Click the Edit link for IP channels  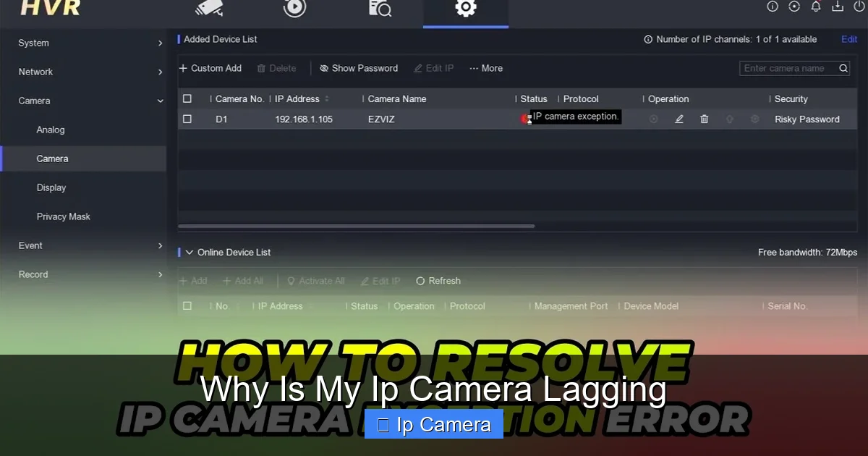849,40
